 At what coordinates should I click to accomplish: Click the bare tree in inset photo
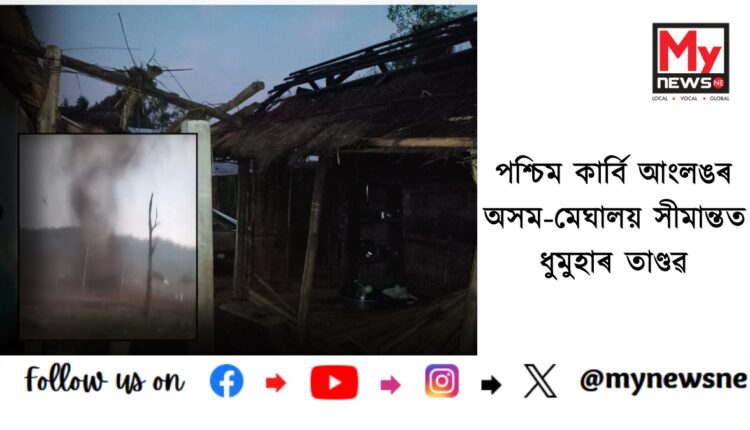tap(151, 256)
